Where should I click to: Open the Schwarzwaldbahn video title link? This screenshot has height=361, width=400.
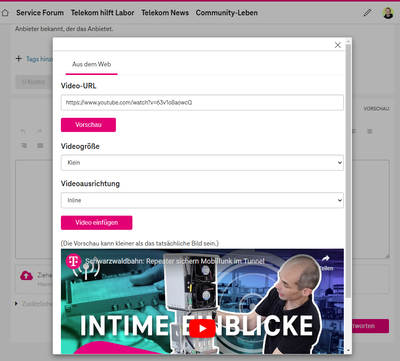tap(175, 261)
